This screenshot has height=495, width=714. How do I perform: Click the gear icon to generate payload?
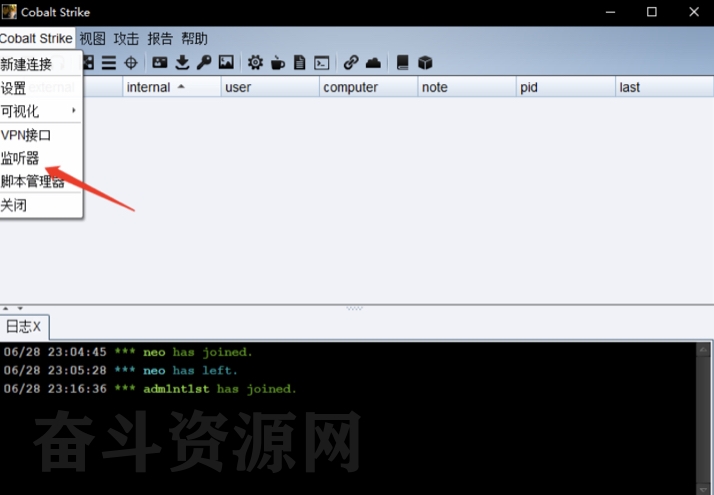click(255, 63)
